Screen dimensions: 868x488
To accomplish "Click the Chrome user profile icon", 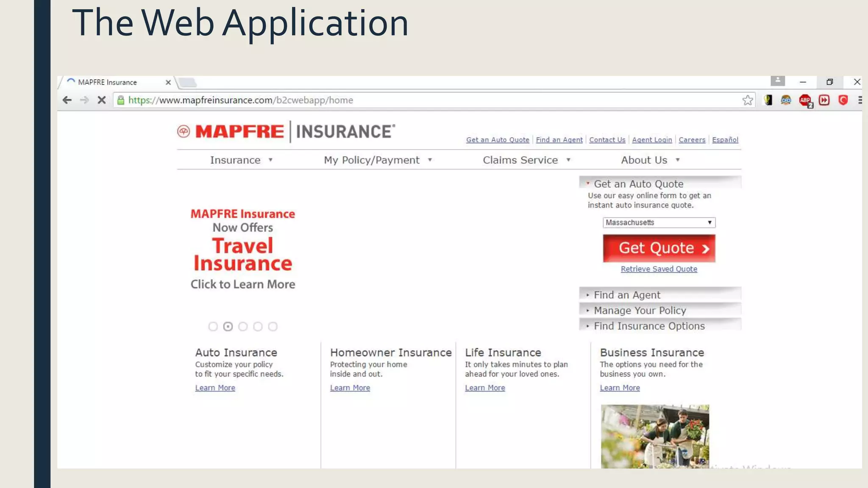I will (778, 80).
